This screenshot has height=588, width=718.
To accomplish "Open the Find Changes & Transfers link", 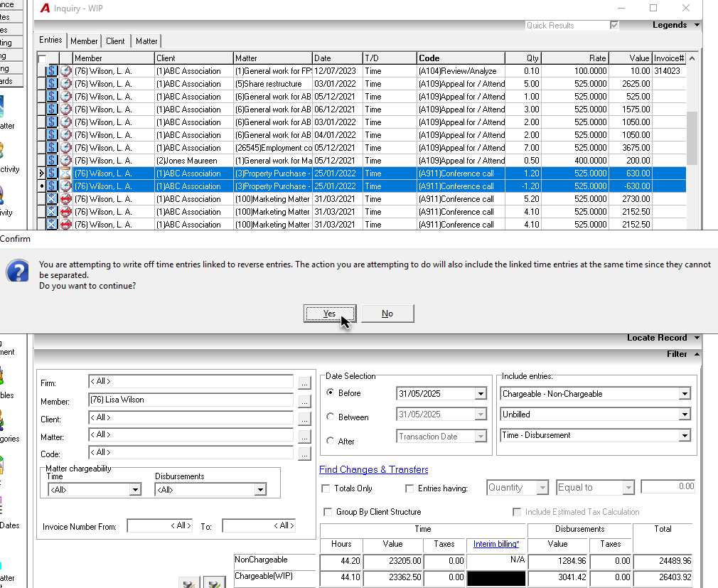I will (x=374, y=469).
